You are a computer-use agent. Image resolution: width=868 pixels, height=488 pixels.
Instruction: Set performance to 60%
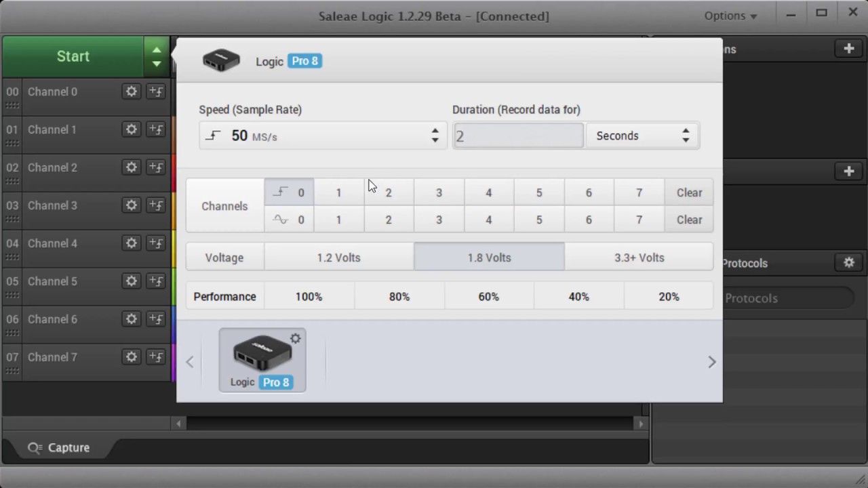pyautogui.click(x=488, y=296)
